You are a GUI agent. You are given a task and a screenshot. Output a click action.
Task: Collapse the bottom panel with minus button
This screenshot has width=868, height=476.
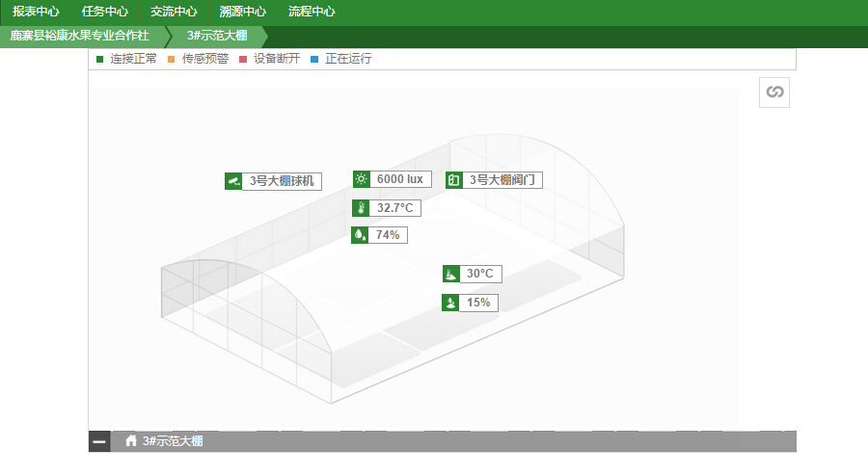(x=99, y=441)
